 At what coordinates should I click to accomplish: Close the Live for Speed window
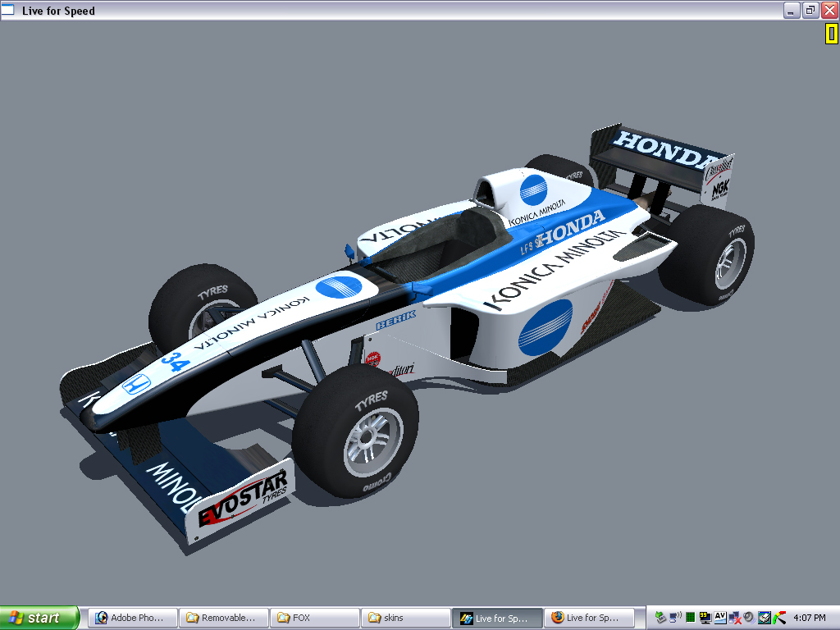coord(830,10)
